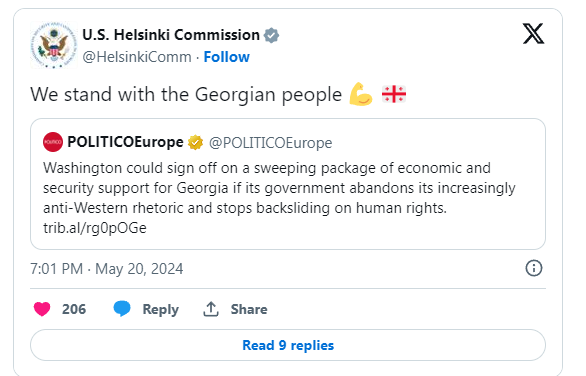This screenshot has height=376, width=586.
Task: Open the U.S. Helsinki Commission profile name
Action: 171,35
